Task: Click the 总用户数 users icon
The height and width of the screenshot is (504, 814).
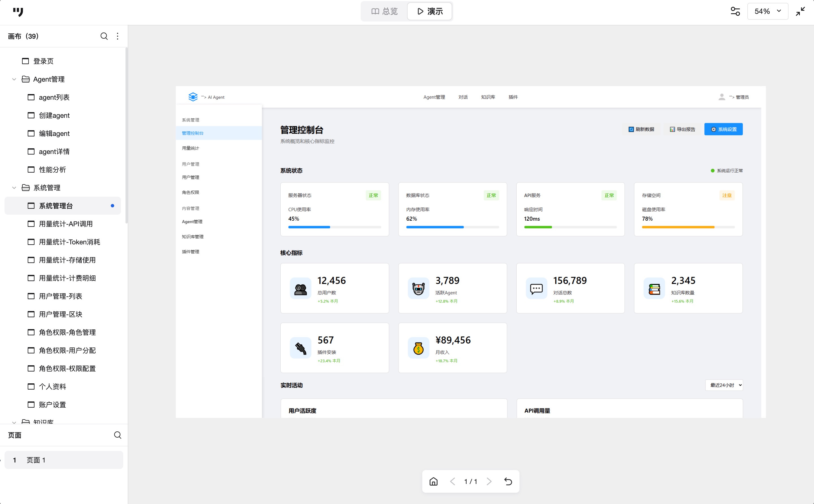Action: point(300,288)
